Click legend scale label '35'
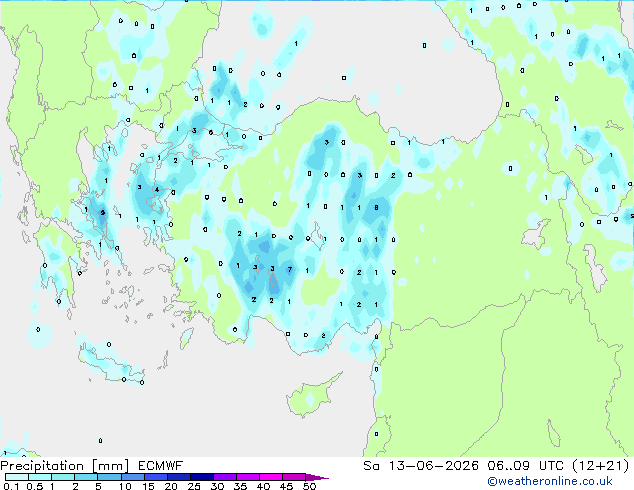634x490 pixels. (x=240, y=486)
